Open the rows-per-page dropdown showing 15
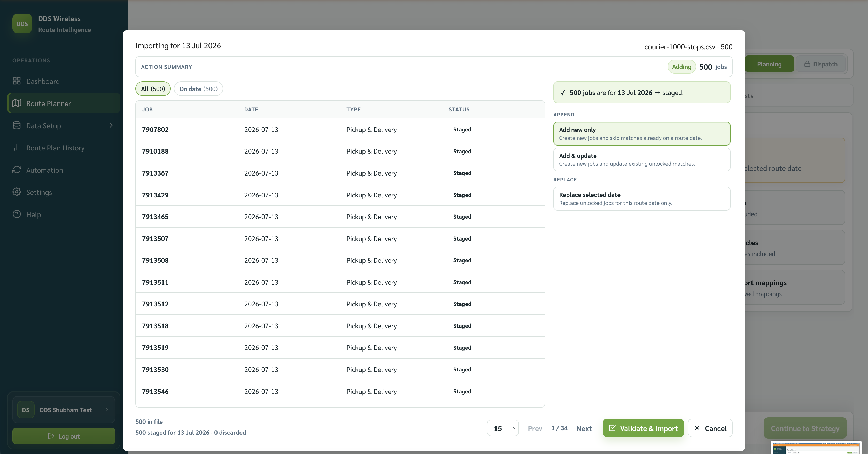 click(503, 428)
